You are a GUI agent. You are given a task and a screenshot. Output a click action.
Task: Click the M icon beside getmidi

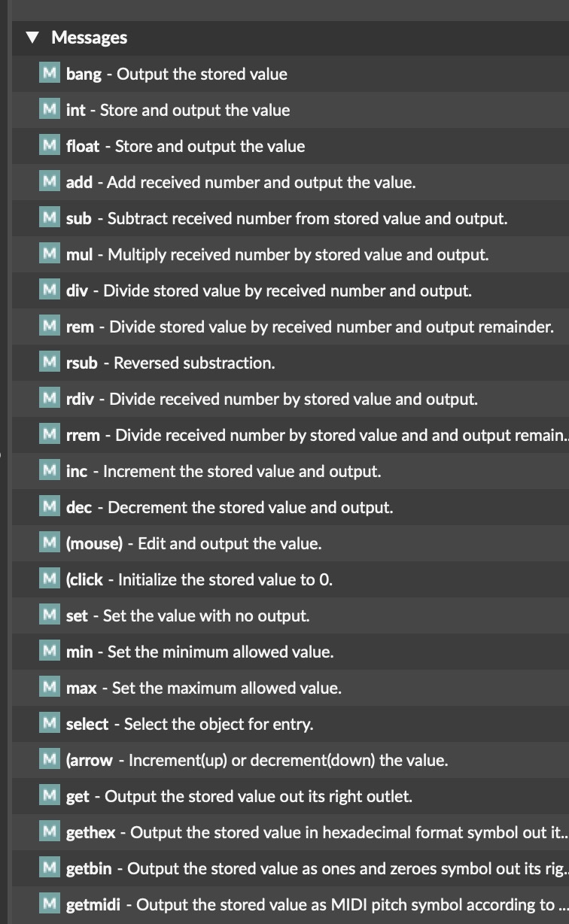[50, 904]
